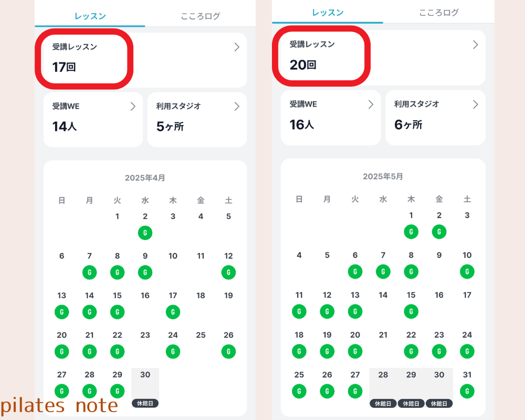Screen dimensions: 525x420
Task: Select April 16 in the calendar
Action: click(145, 296)
